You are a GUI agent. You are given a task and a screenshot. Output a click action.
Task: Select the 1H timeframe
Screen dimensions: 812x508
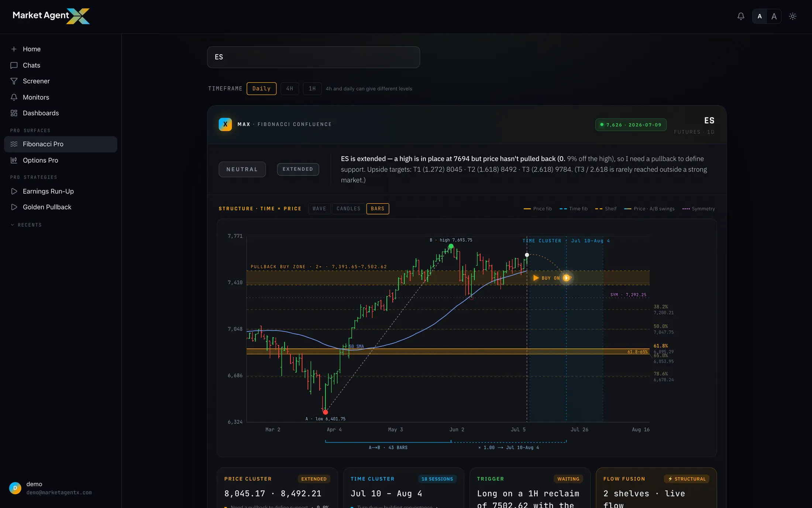(x=312, y=89)
